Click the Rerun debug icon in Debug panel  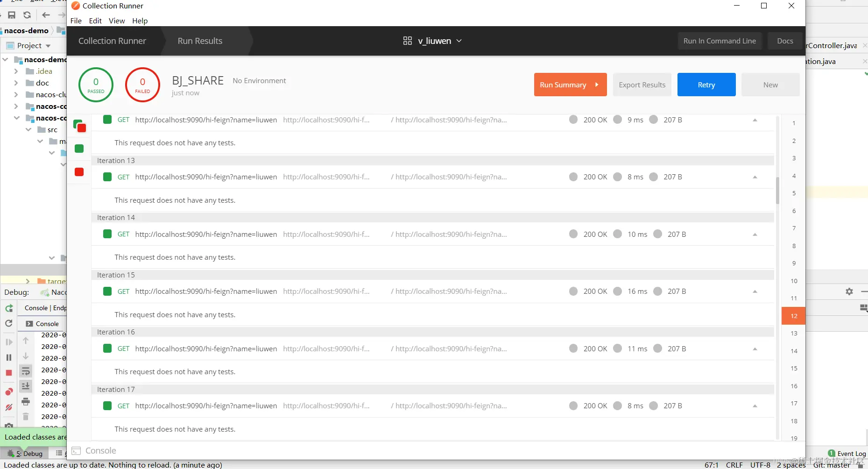pos(9,308)
